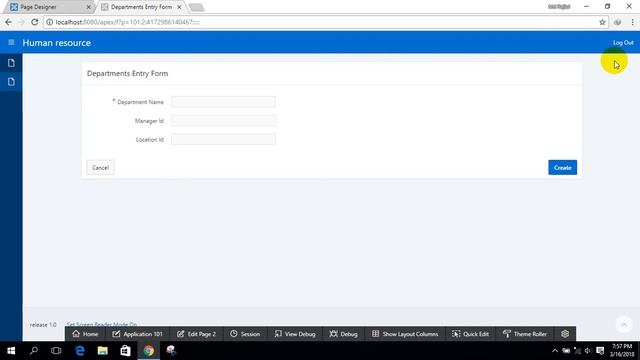640x360 pixels.
Task: Open a new browser tab
Action: pyautogui.click(x=197, y=7)
